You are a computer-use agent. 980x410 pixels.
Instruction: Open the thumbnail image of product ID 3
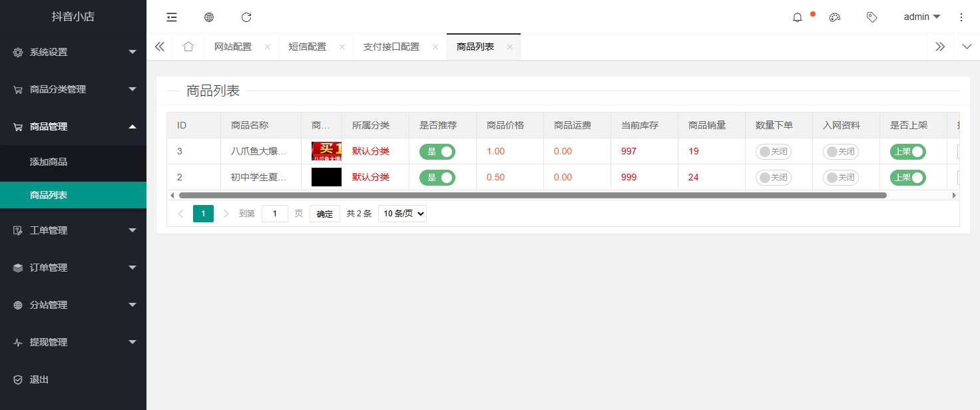click(326, 151)
